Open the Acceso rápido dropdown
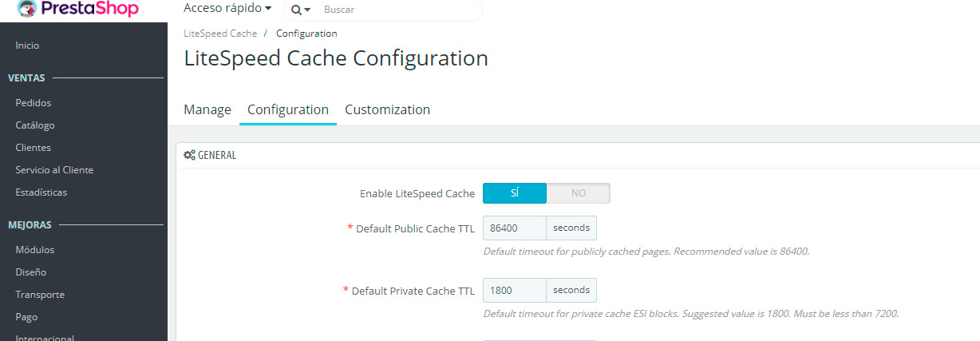Image resolution: width=980 pixels, height=341 pixels. tap(227, 9)
